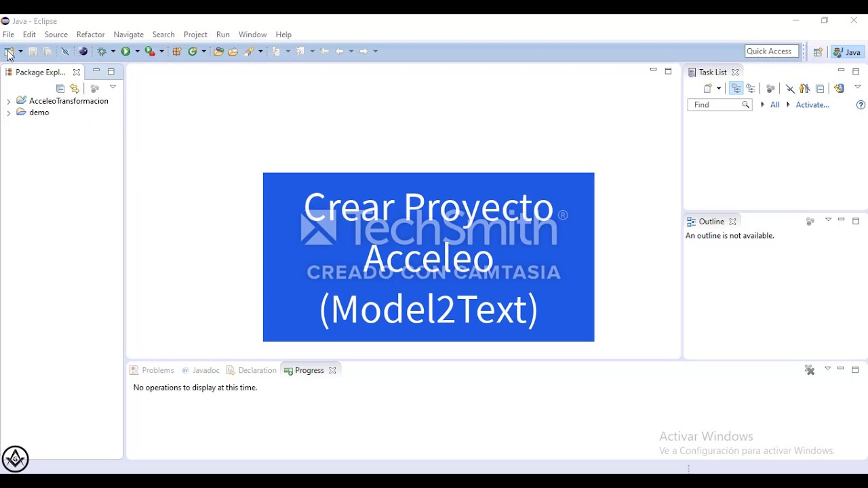Open the Run menu
The image size is (868, 488).
pos(223,35)
